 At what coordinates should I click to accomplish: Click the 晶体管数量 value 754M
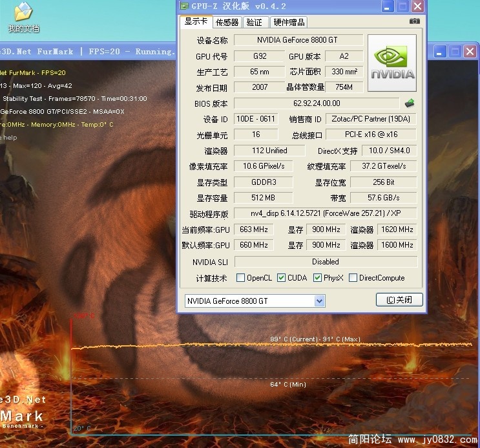point(344,87)
